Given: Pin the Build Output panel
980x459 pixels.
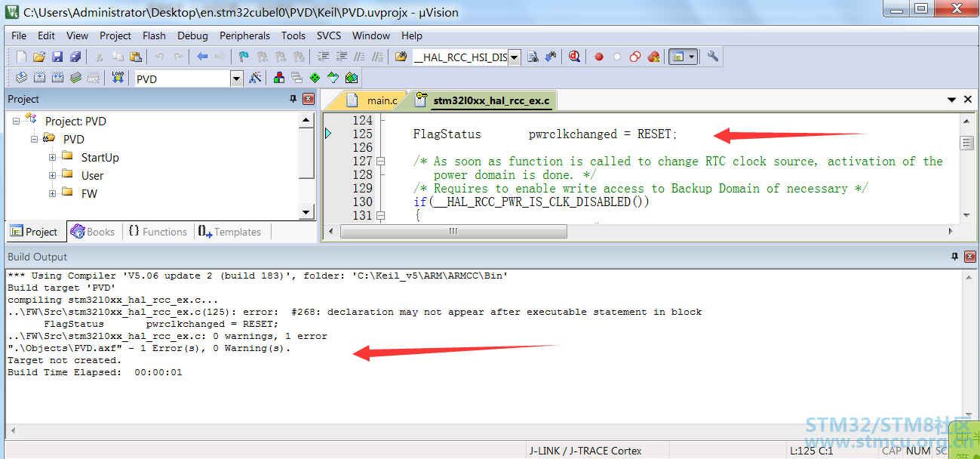Looking at the screenshot, I should coord(954,257).
